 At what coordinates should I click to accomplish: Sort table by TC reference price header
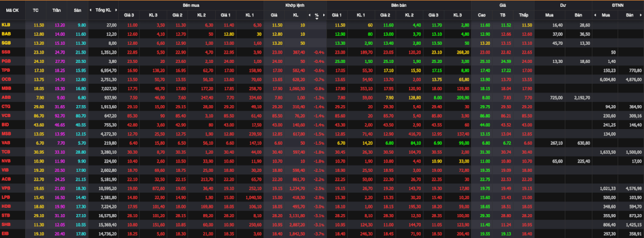coord(36,10)
